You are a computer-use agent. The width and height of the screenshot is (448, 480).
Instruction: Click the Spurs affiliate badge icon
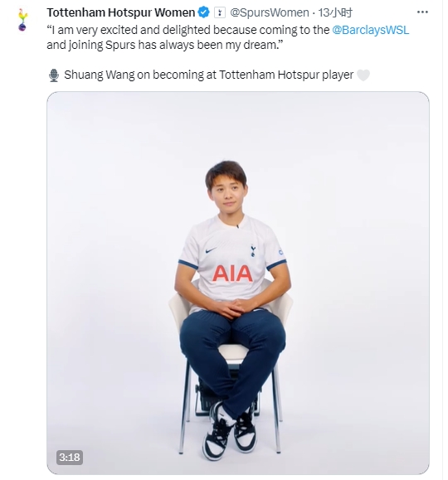click(219, 13)
